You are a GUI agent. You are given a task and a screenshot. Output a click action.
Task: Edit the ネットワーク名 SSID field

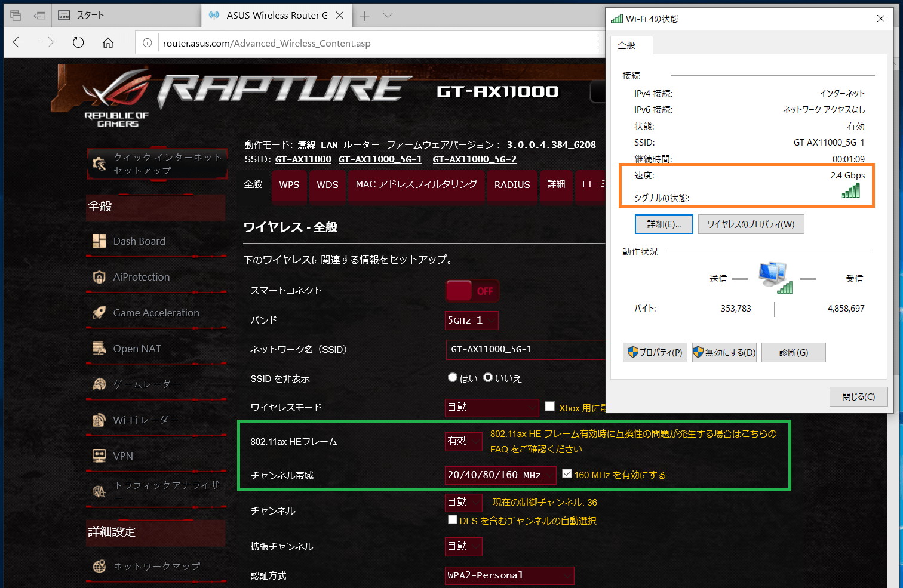coord(526,349)
